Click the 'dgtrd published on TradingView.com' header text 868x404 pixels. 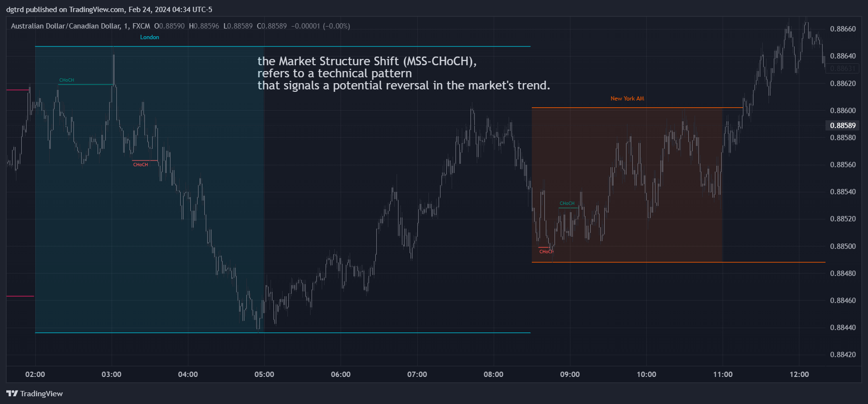(65, 10)
